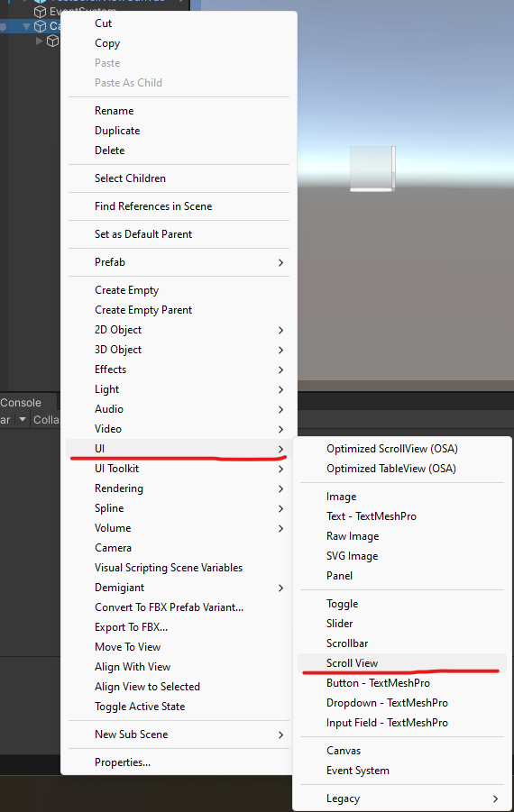This screenshot has height=812, width=514.
Task: Click Align View to Selected
Action: tap(179, 687)
